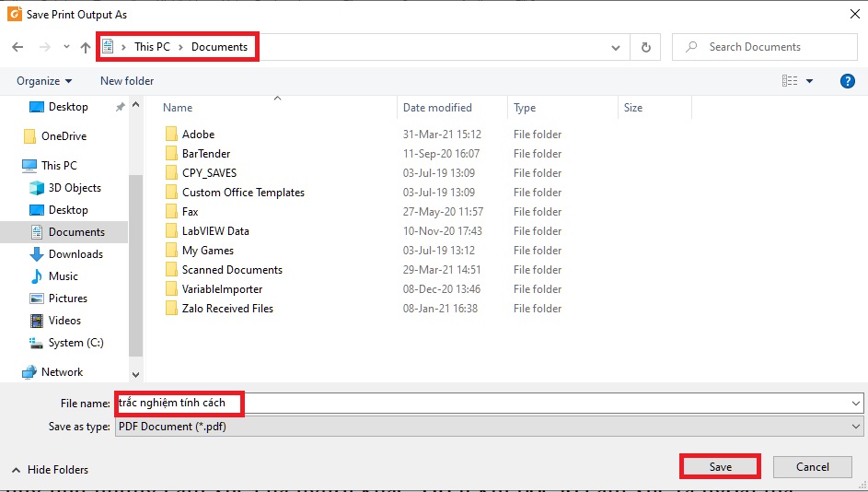Close the Save Print Output As dialog
This screenshot has width=868, height=492.
click(x=855, y=14)
